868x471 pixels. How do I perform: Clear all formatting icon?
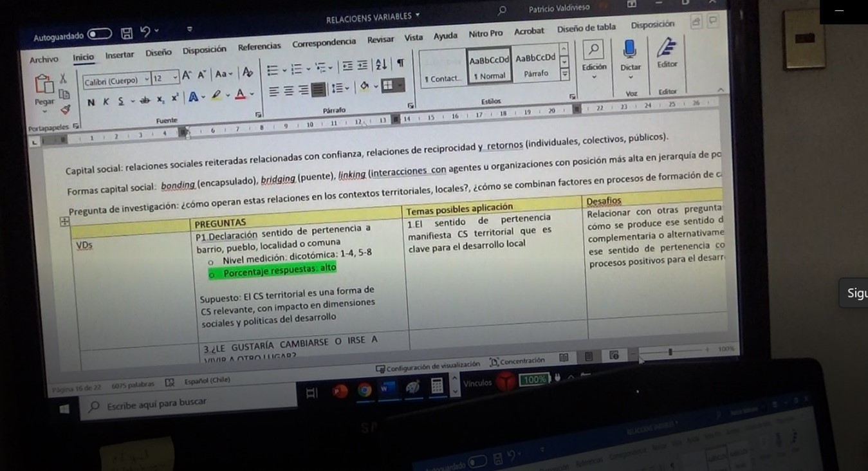(x=248, y=73)
